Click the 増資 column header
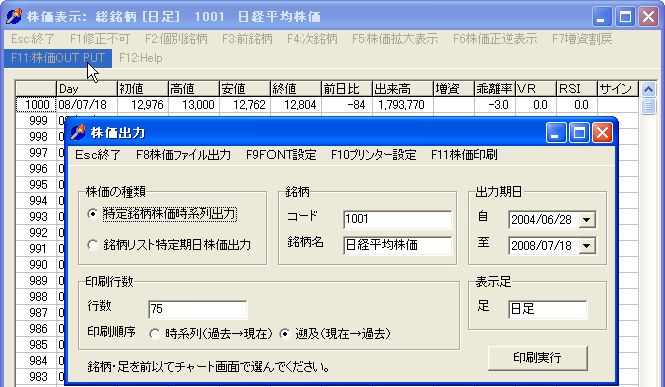Image resolution: width=665 pixels, height=387 pixels. coord(454,89)
